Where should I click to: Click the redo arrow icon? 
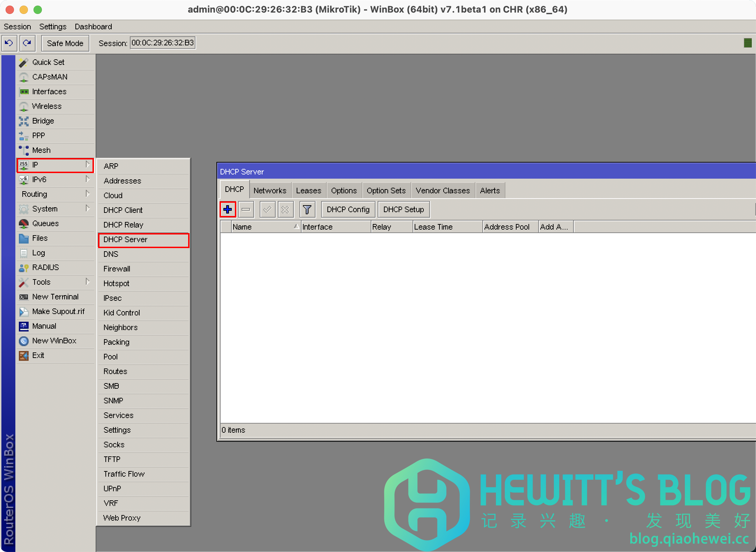(27, 43)
